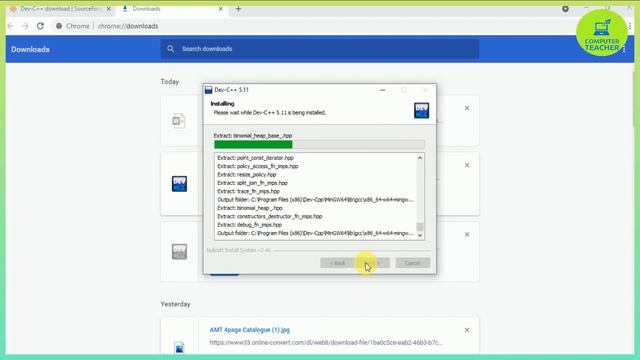Click the Downloads page title

pyautogui.click(x=30, y=49)
